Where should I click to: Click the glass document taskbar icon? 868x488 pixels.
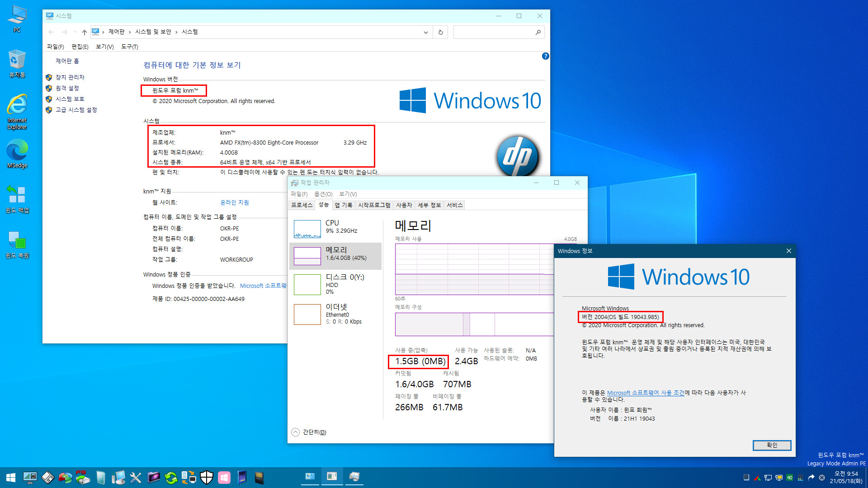coord(100,478)
